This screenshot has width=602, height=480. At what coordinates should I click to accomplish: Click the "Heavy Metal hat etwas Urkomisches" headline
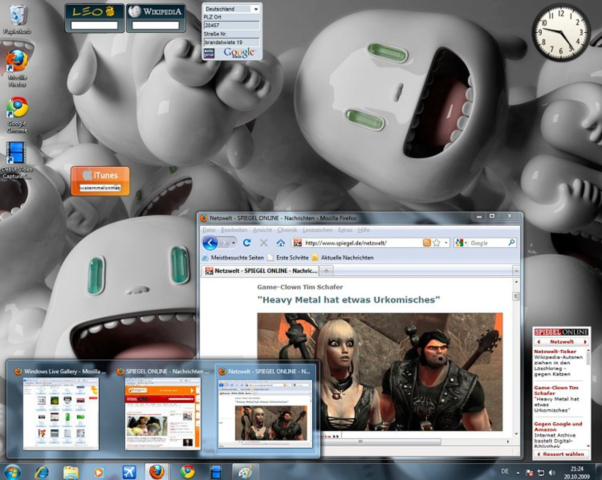tap(349, 300)
